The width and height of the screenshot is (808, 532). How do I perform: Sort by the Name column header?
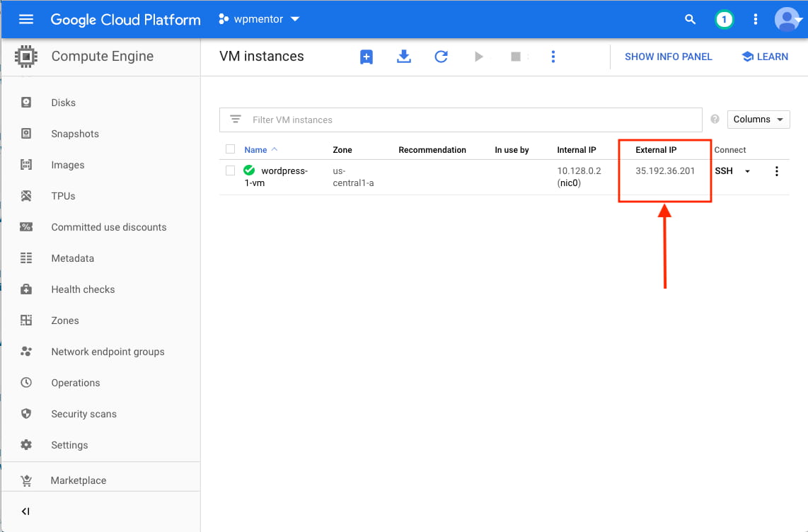click(x=255, y=150)
